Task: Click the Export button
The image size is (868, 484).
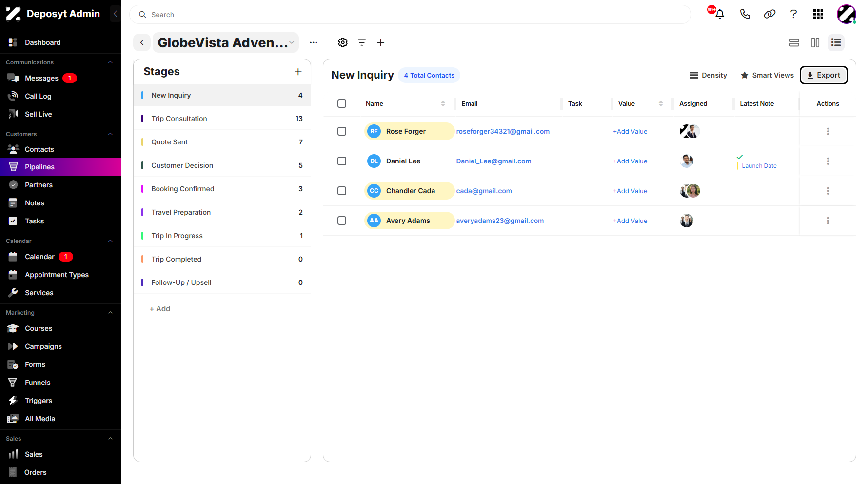Action: (x=824, y=75)
